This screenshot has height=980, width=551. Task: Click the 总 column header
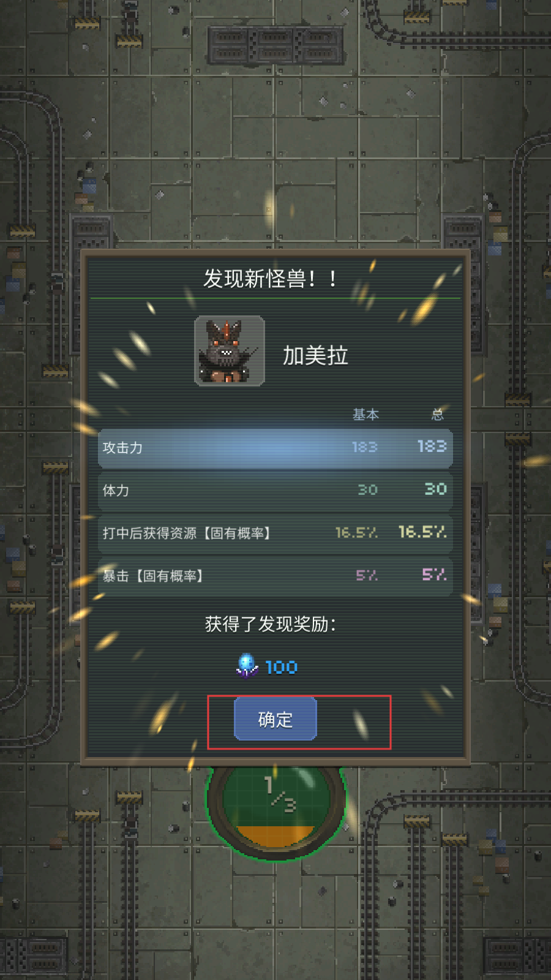coord(438,415)
